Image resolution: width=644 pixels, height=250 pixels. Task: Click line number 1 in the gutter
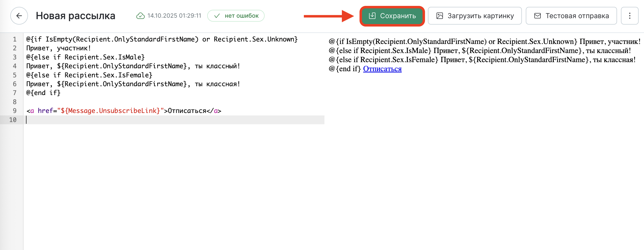pyautogui.click(x=14, y=39)
